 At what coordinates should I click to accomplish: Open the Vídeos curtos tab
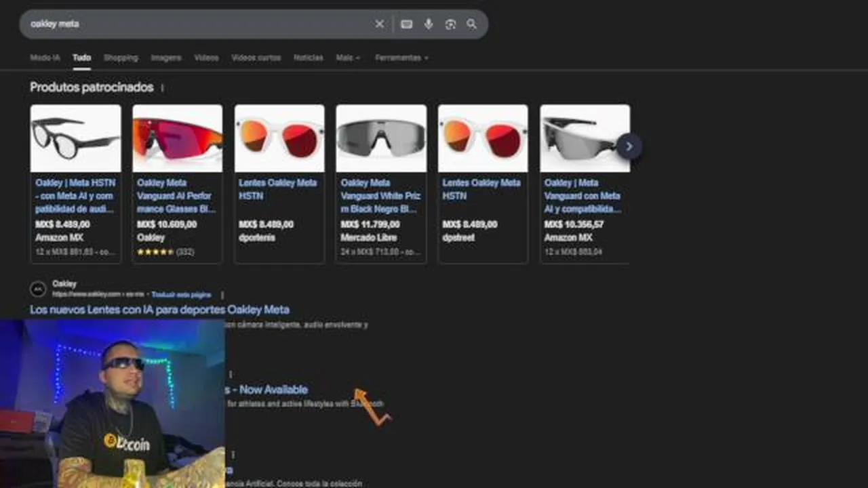[x=256, y=58]
